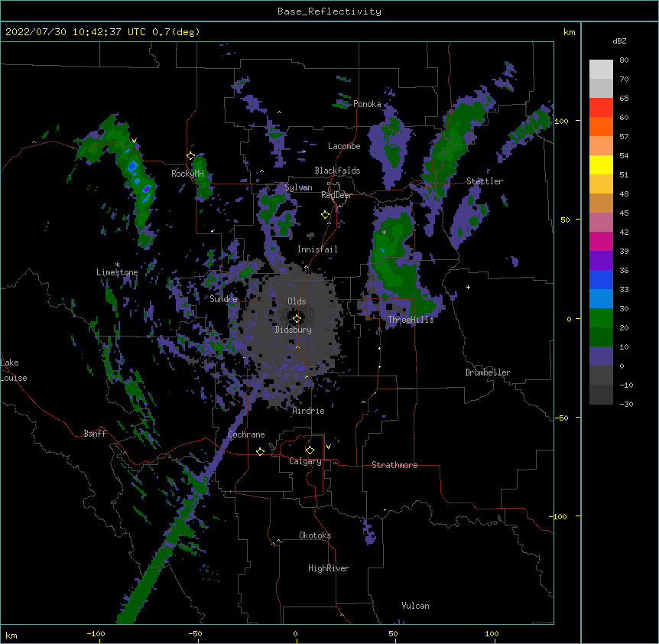Click the blue high-reflectivity cell north of Limestone
The width and height of the screenshot is (659, 644).
133,166
